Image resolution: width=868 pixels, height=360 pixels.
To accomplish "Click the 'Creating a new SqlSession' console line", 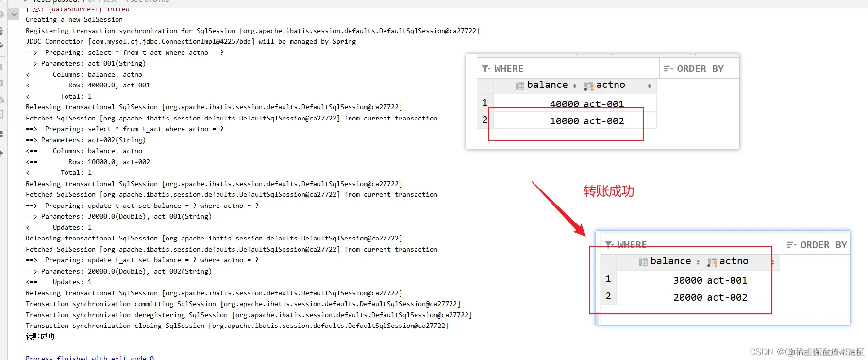I will point(74,20).
